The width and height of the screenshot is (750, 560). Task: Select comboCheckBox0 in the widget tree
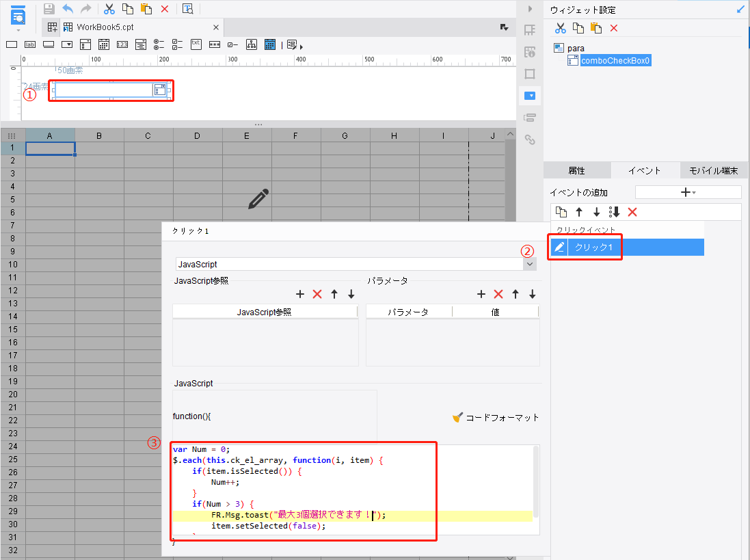click(x=615, y=61)
